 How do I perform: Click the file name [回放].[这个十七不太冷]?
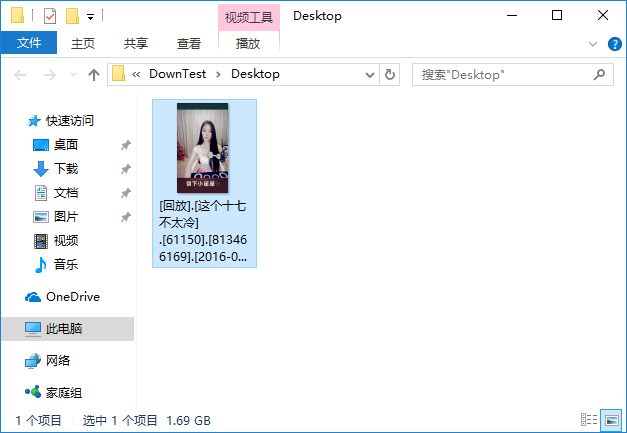point(203,231)
